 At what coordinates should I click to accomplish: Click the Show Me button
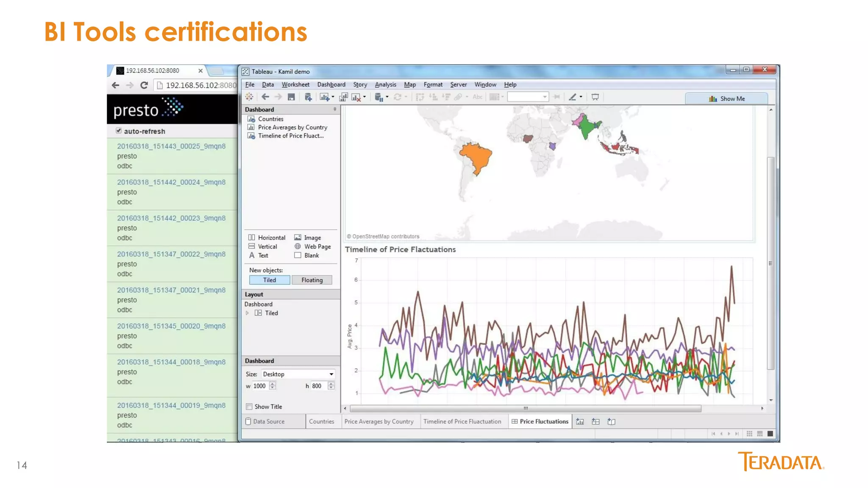[726, 99]
